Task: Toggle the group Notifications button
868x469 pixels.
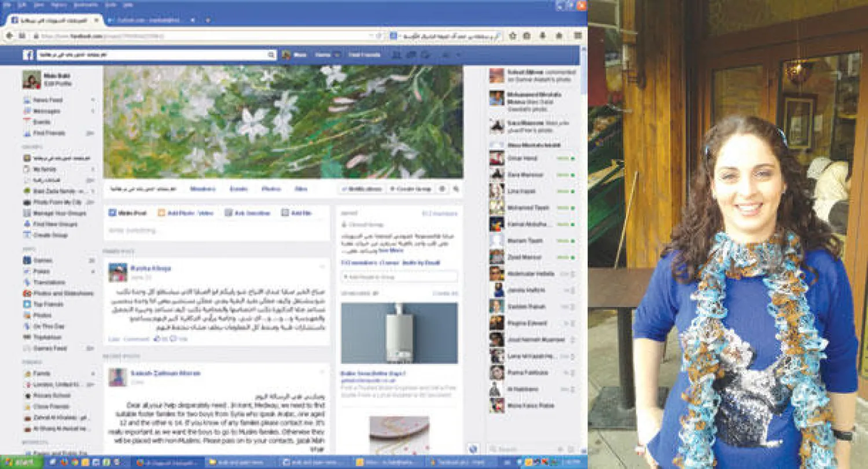Action: click(x=361, y=189)
